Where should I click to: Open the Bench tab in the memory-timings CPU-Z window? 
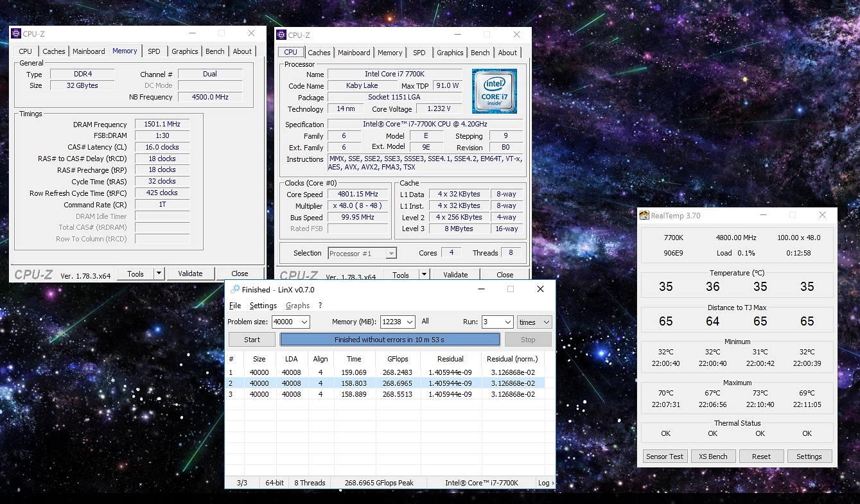coord(215,51)
